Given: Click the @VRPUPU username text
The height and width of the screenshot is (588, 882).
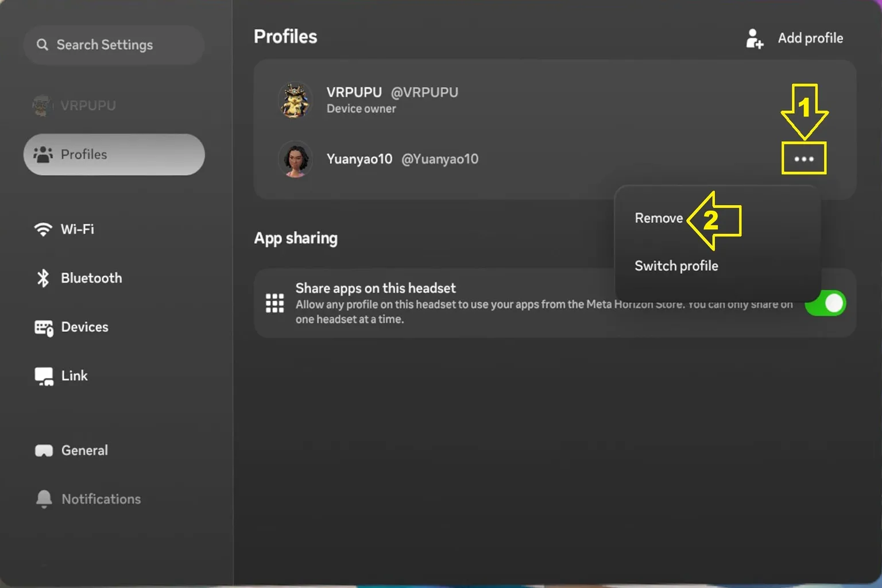Looking at the screenshot, I should (424, 92).
